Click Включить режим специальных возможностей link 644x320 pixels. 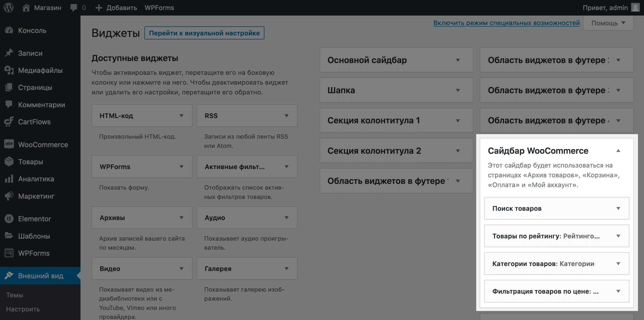coord(506,23)
